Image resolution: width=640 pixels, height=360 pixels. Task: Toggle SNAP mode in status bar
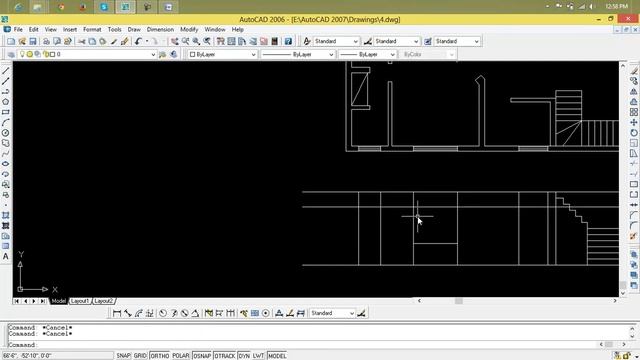click(x=123, y=356)
